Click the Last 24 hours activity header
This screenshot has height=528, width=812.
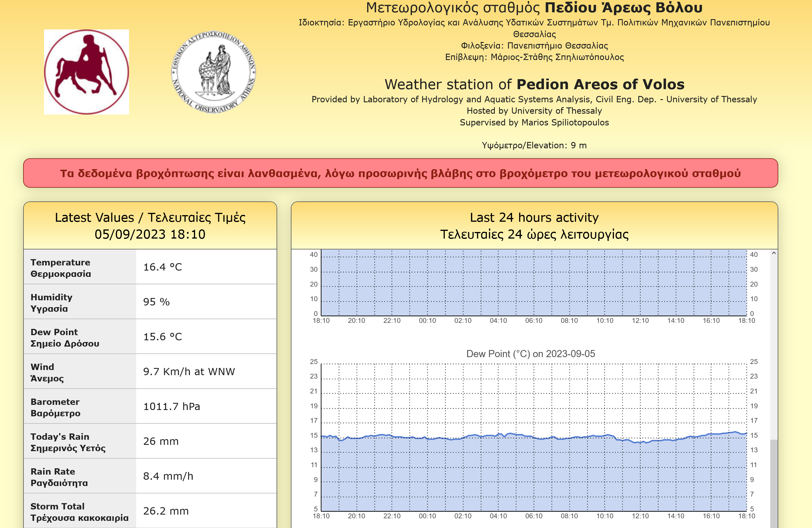click(534, 226)
